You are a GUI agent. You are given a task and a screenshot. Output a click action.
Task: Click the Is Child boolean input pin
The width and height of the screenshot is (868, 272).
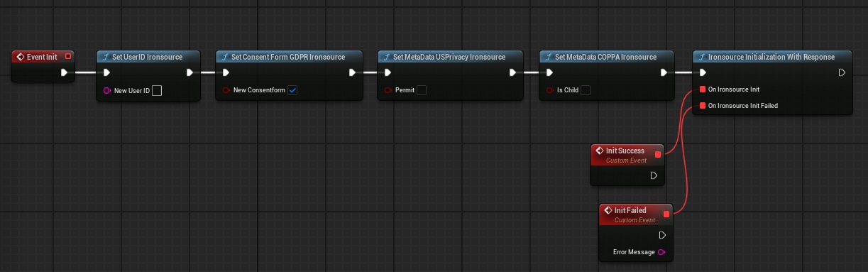coord(550,90)
